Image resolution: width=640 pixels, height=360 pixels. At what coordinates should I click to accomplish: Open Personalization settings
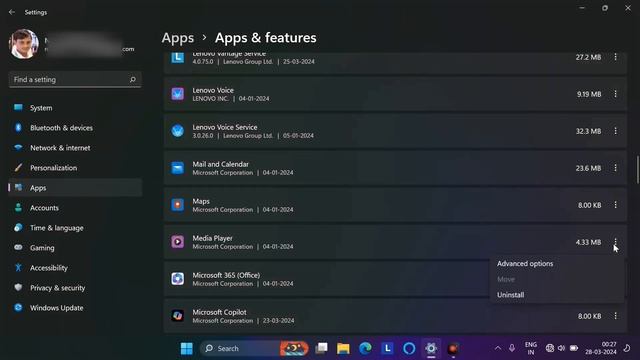[x=75, y=168]
